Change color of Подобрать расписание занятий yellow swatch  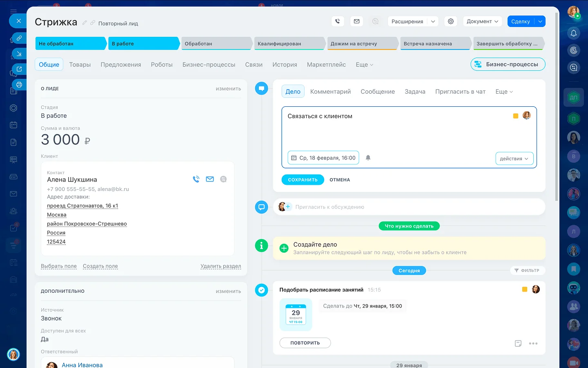525,289
